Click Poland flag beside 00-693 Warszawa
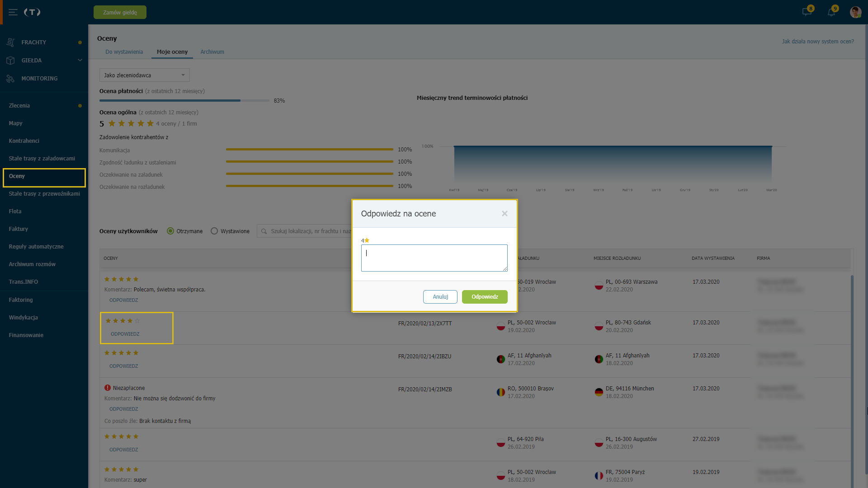The width and height of the screenshot is (868, 488). [599, 286]
